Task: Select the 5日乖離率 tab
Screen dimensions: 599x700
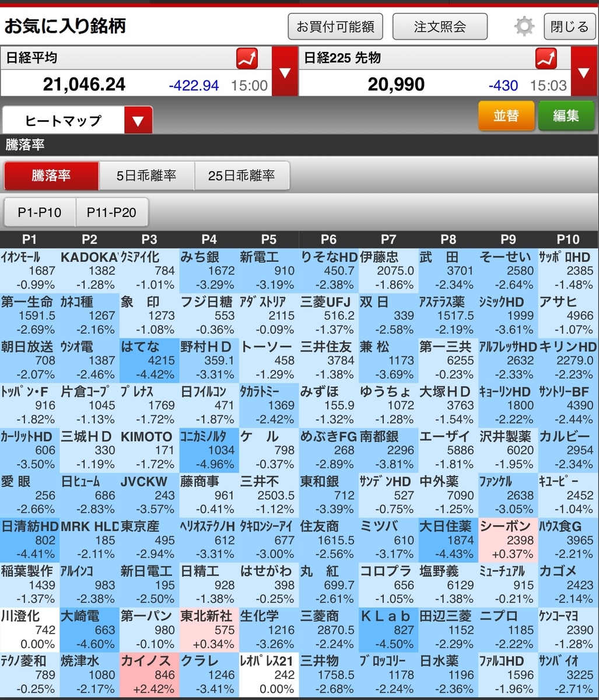Action: pyautogui.click(x=146, y=176)
